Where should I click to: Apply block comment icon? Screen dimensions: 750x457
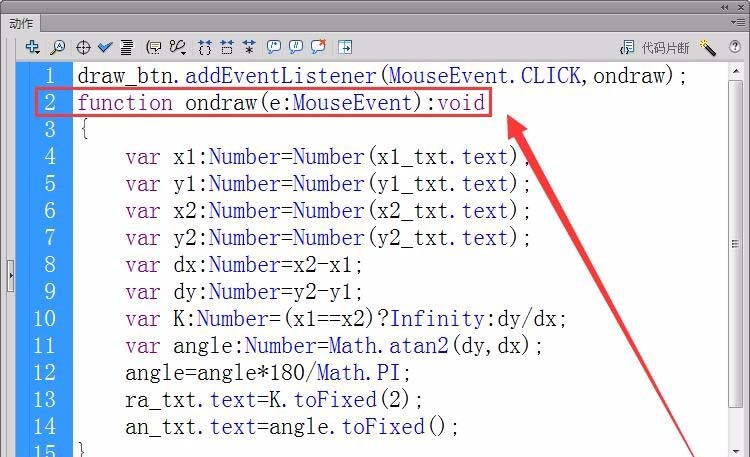click(x=274, y=46)
